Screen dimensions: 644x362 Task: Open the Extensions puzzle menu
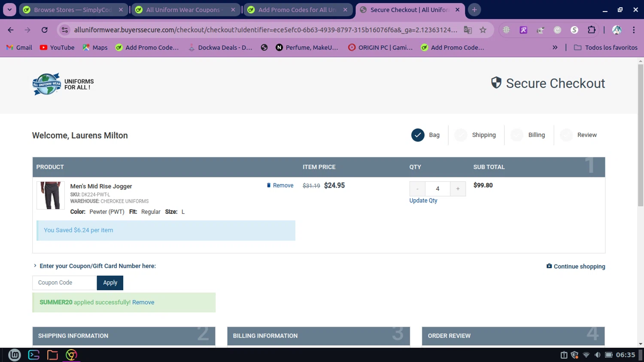point(592,30)
